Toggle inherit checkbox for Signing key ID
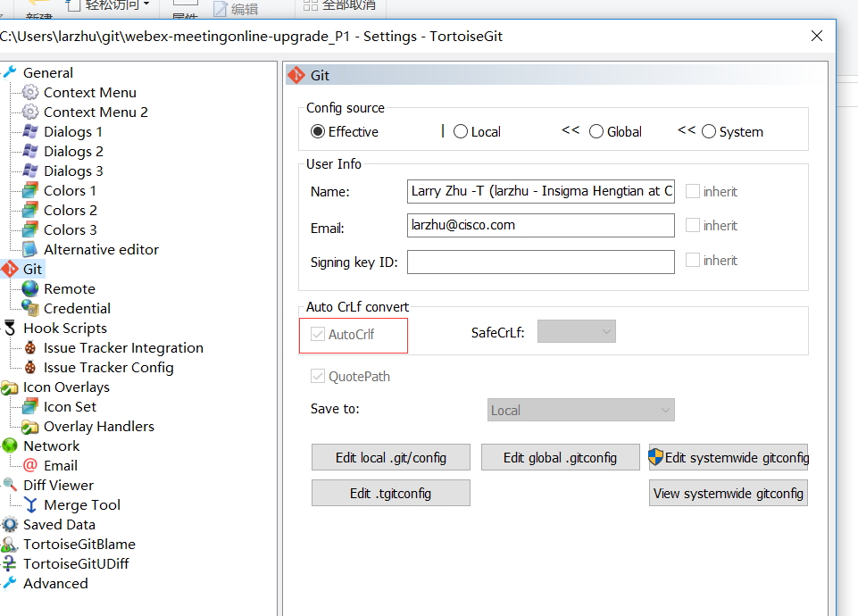 [693, 260]
